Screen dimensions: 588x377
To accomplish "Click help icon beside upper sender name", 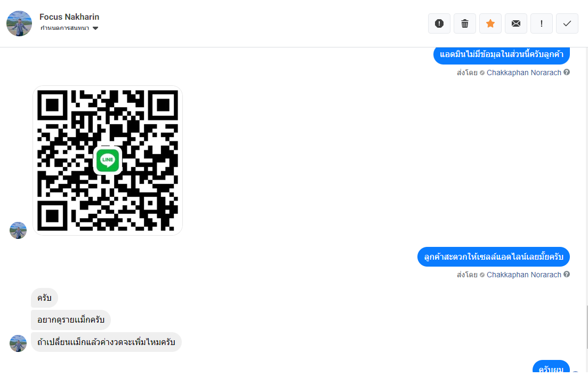I will (567, 72).
